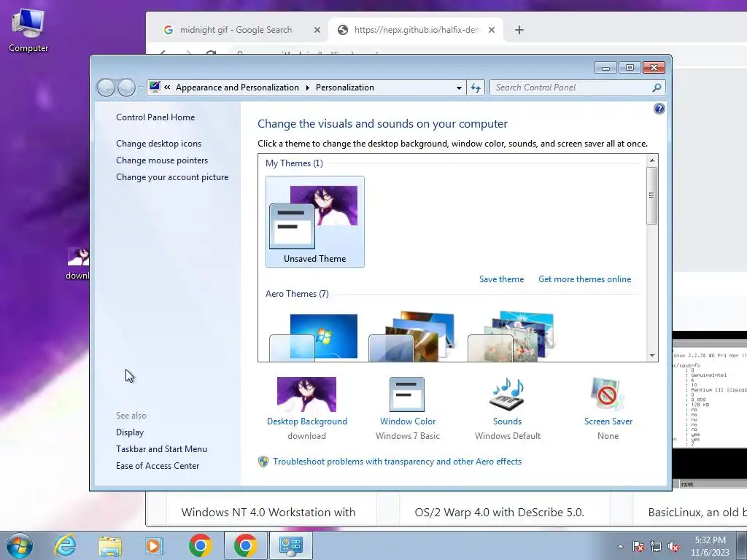
Task: Open the Action Center flag tray icon
Action: pos(638,547)
